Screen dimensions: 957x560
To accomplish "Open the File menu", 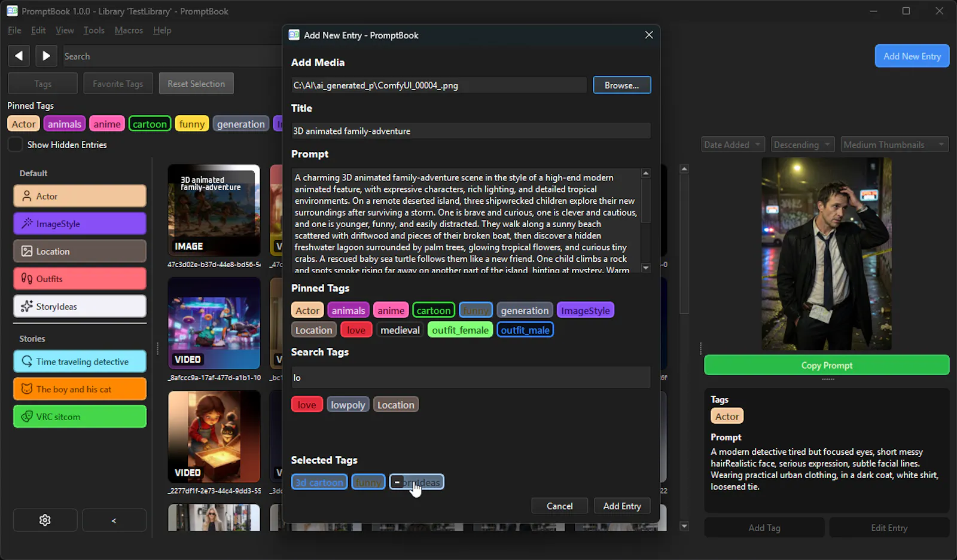I will pos(14,30).
